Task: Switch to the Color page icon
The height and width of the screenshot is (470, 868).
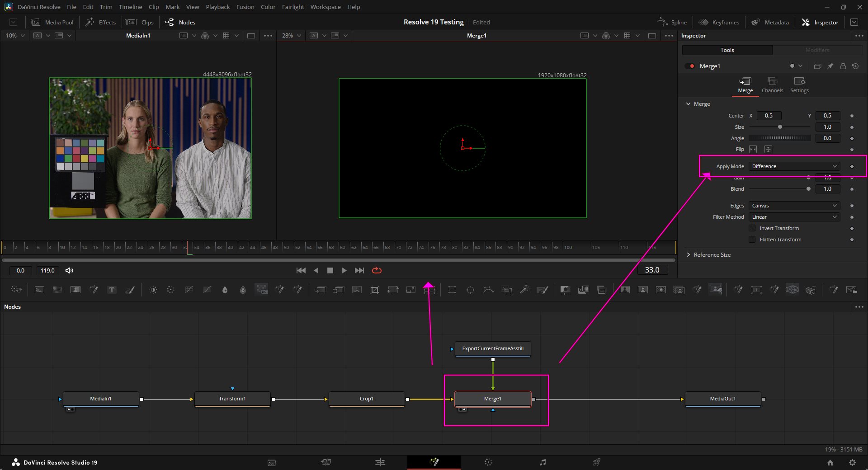Action: [x=488, y=462]
